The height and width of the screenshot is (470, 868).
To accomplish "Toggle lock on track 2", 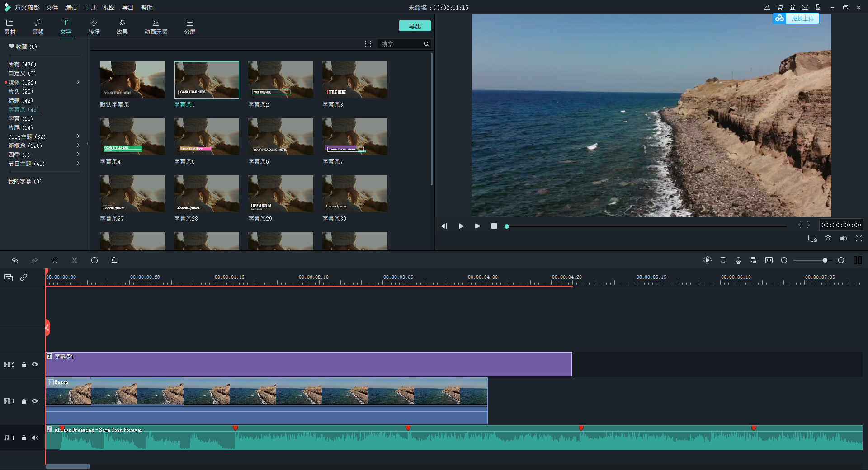I will click(24, 365).
